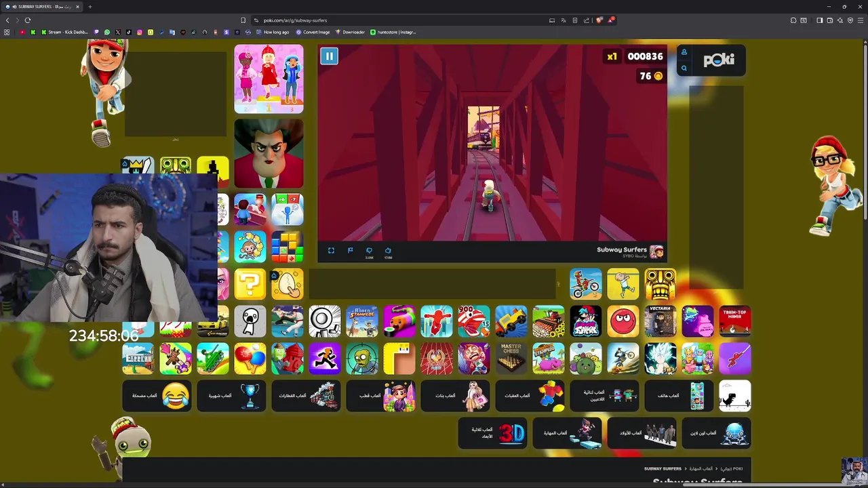Open the Brave wallet icon

(829, 20)
